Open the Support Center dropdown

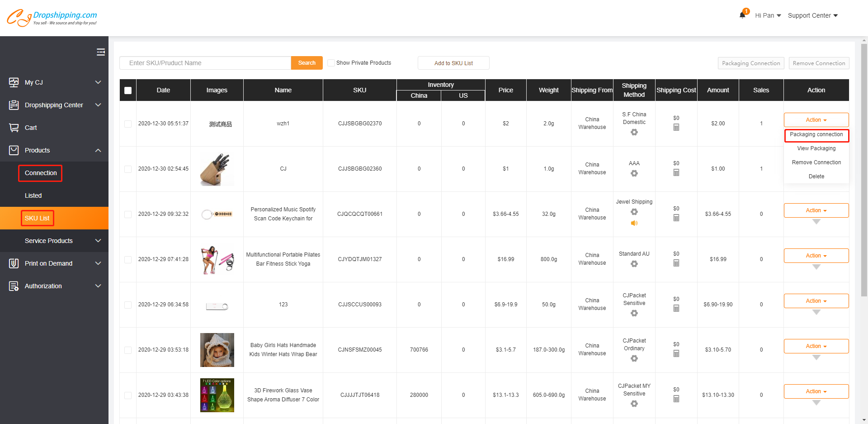[812, 15]
